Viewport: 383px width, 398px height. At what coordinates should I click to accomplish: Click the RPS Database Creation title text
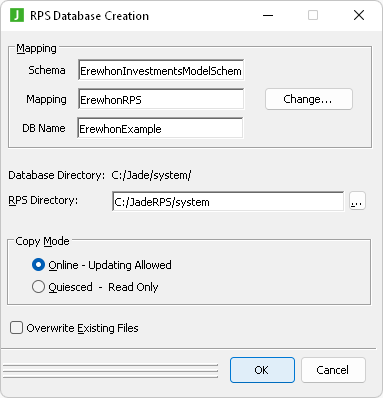pos(89,16)
